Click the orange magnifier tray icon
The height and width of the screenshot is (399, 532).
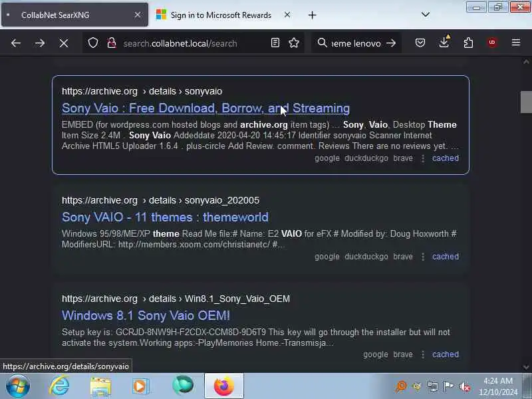coord(401,386)
